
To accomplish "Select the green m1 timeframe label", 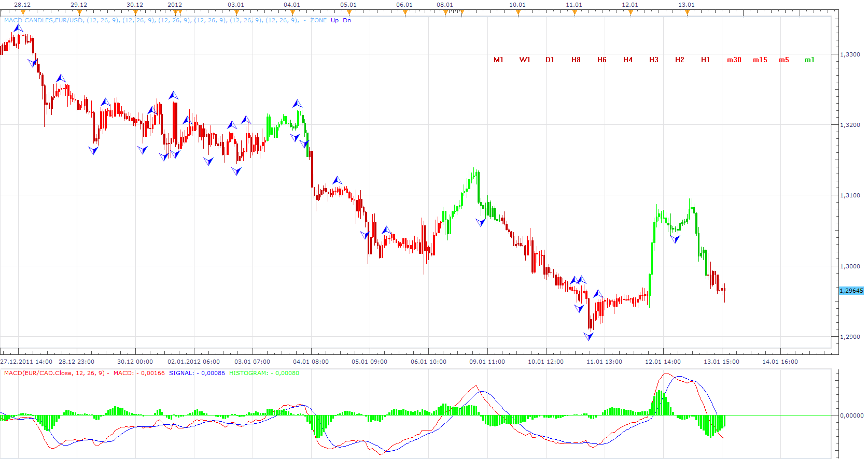I will (809, 60).
